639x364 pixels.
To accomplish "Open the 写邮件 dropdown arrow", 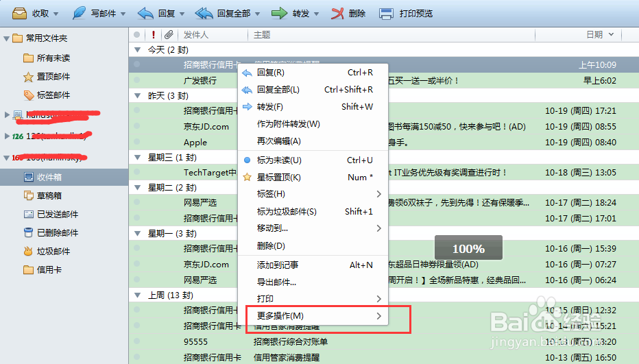I will [123, 14].
